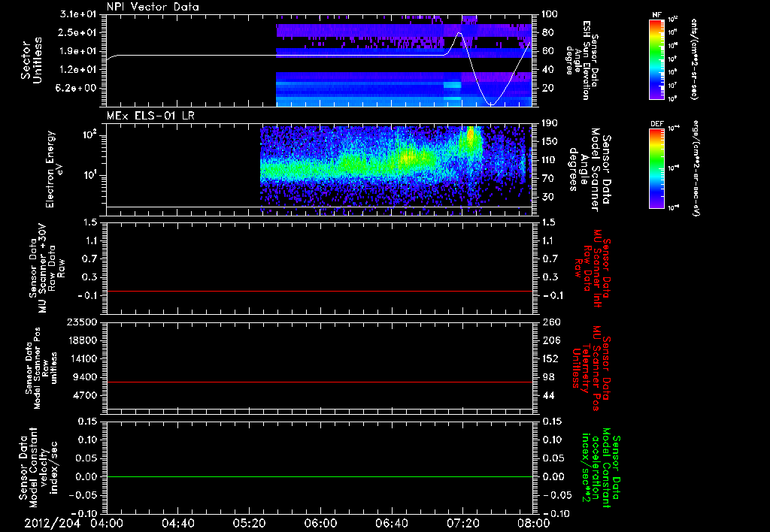
Task: Click the '30' Model Scanner Angle value
Action: click(x=547, y=197)
